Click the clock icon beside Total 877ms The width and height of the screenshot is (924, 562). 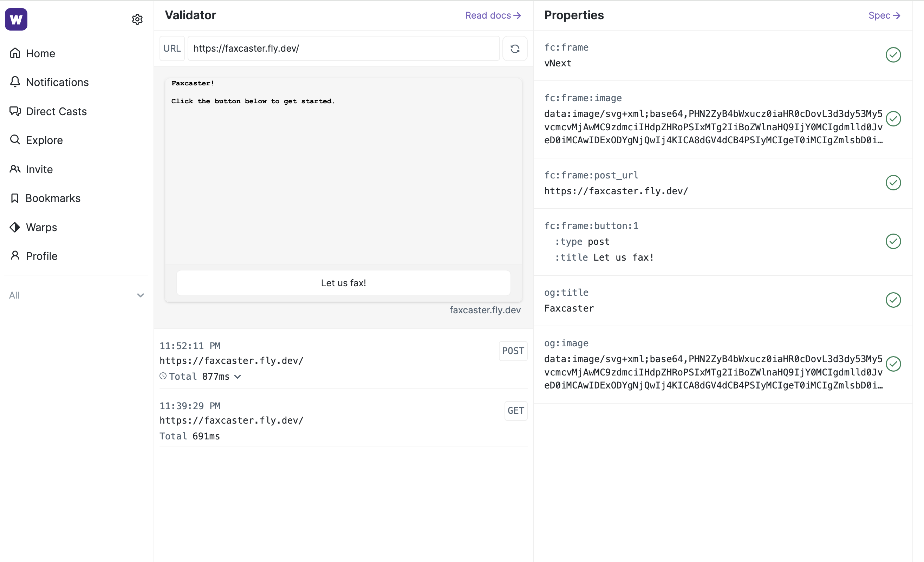tap(163, 376)
